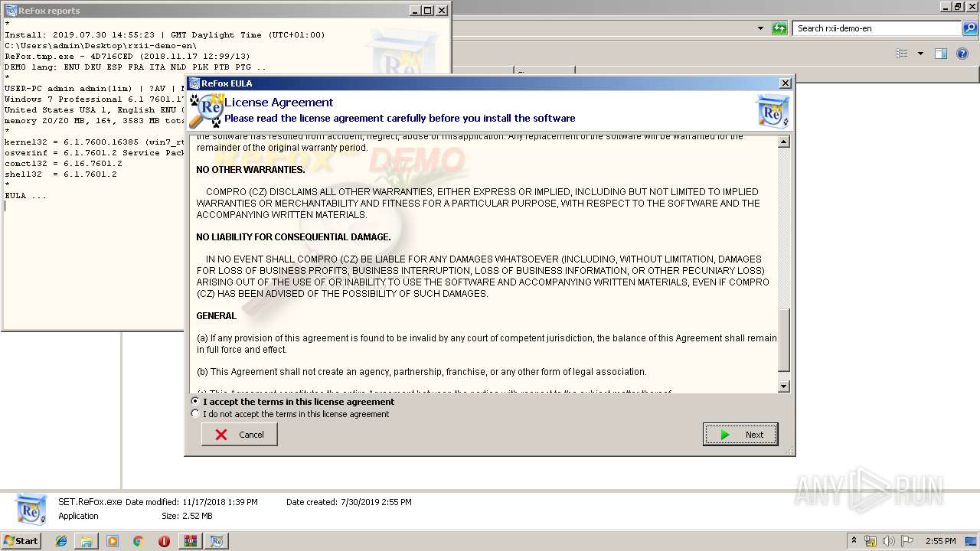Click the SET.ReFox.exe file icon in details pane
This screenshot has height=551, width=980.
click(x=31, y=509)
